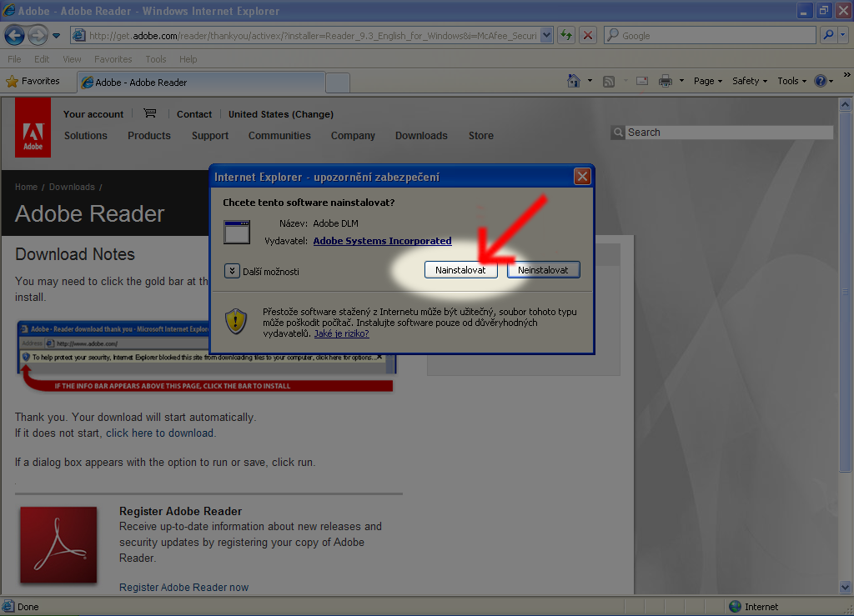Click the browser Forward arrow button

pos(38,36)
